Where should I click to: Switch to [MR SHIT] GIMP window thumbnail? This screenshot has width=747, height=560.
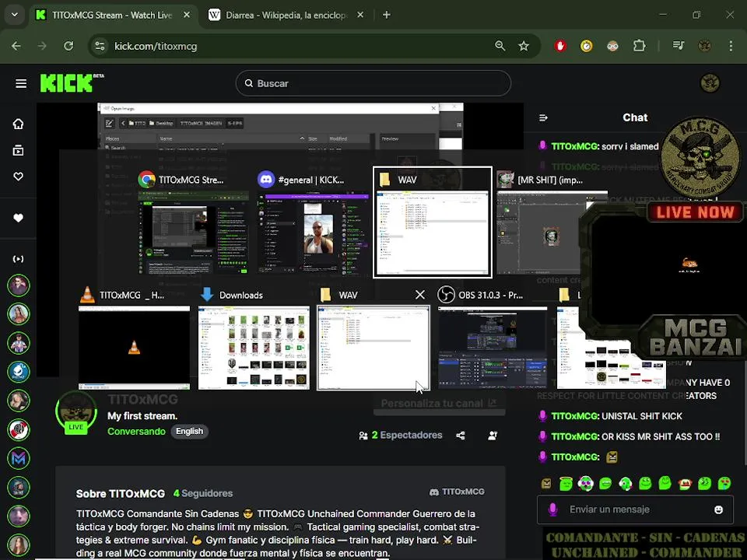coord(552,222)
